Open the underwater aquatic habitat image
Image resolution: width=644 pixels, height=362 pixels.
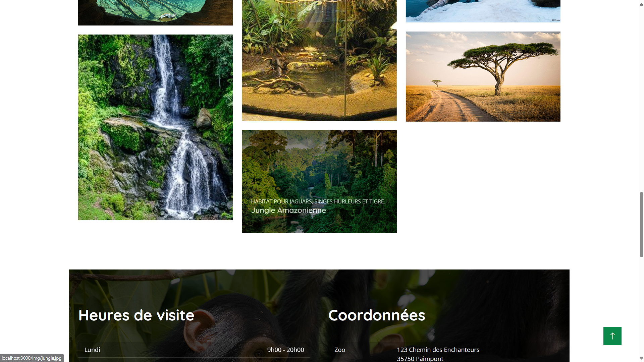pos(155,12)
